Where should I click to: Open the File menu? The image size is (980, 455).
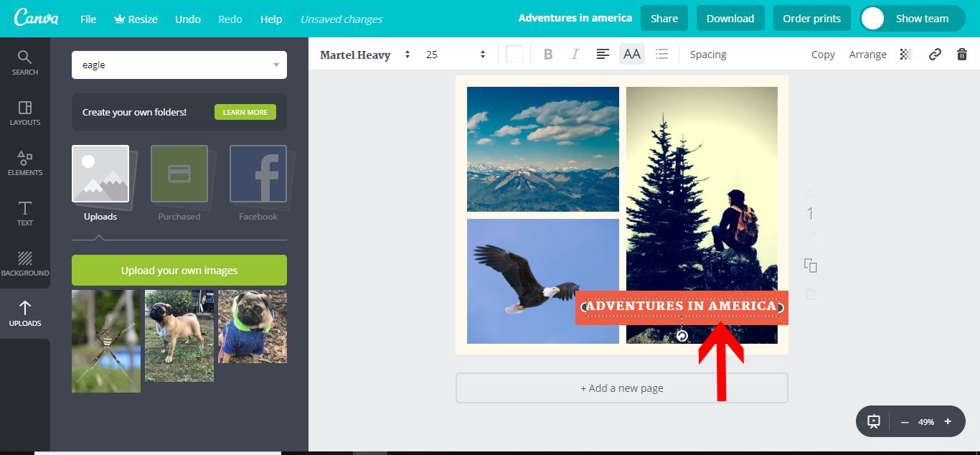[88, 19]
